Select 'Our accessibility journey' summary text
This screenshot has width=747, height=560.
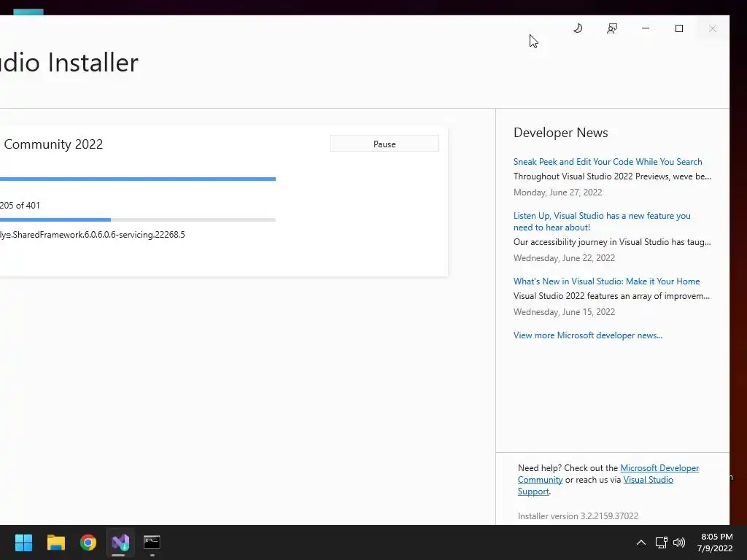pos(612,242)
